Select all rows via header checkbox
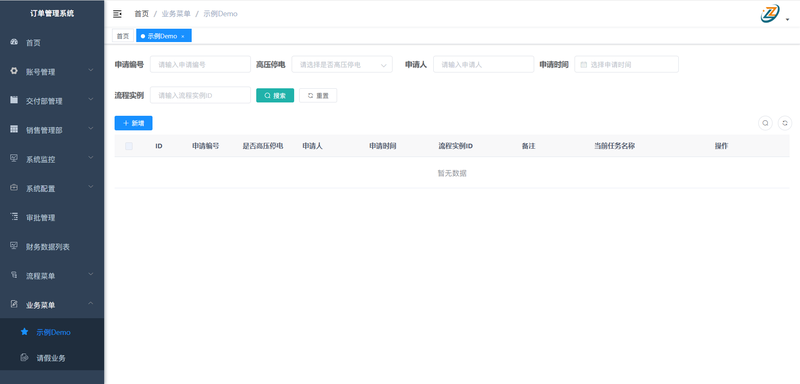Image resolution: width=800 pixels, height=384 pixels. (129, 146)
